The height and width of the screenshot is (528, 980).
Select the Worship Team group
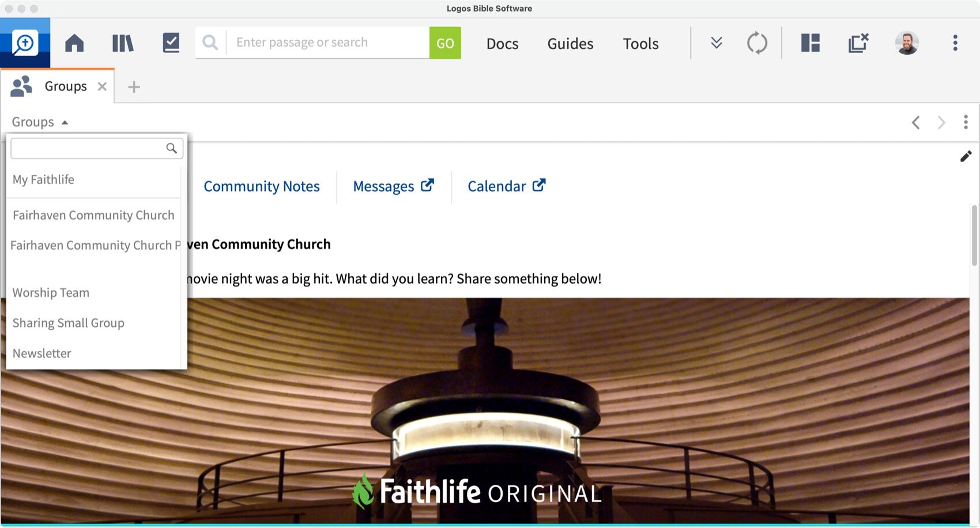coord(51,293)
